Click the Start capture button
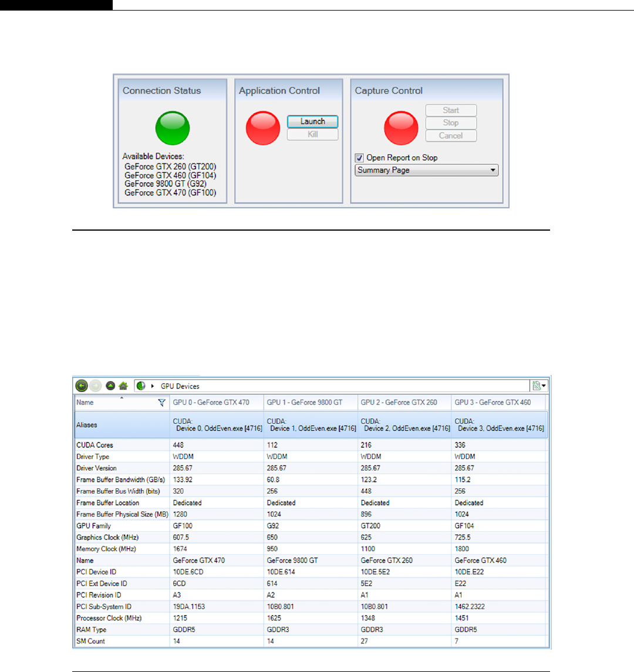The image size is (634, 672). pyautogui.click(x=451, y=110)
